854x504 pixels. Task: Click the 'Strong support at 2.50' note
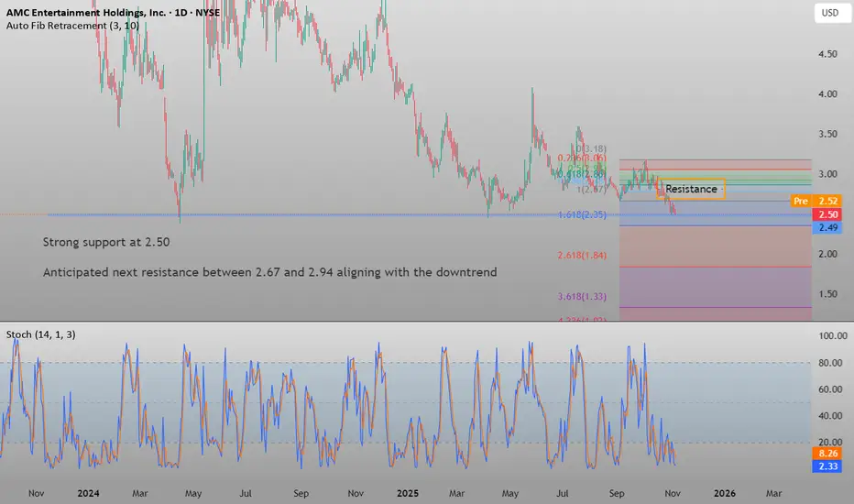pyautogui.click(x=106, y=242)
